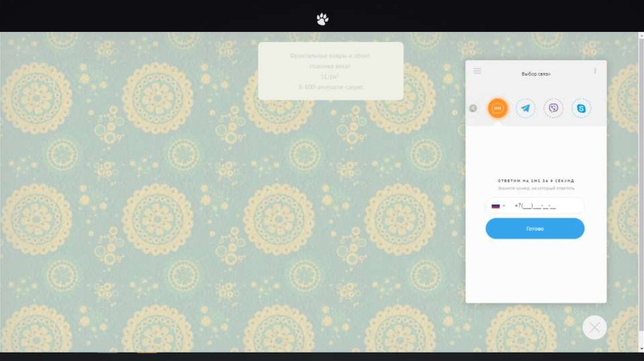Click the hint text under the SMS heading
The height and width of the screenshot is (361, 644).
[535, 188]
